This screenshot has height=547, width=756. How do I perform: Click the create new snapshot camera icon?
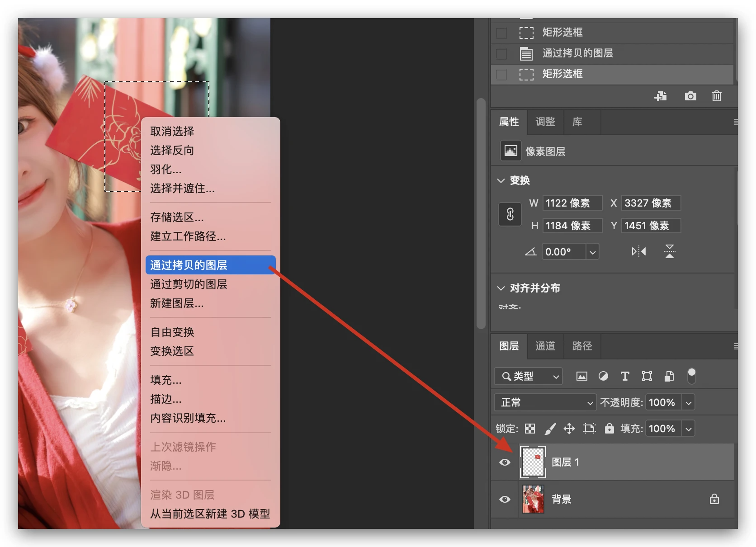690,96
